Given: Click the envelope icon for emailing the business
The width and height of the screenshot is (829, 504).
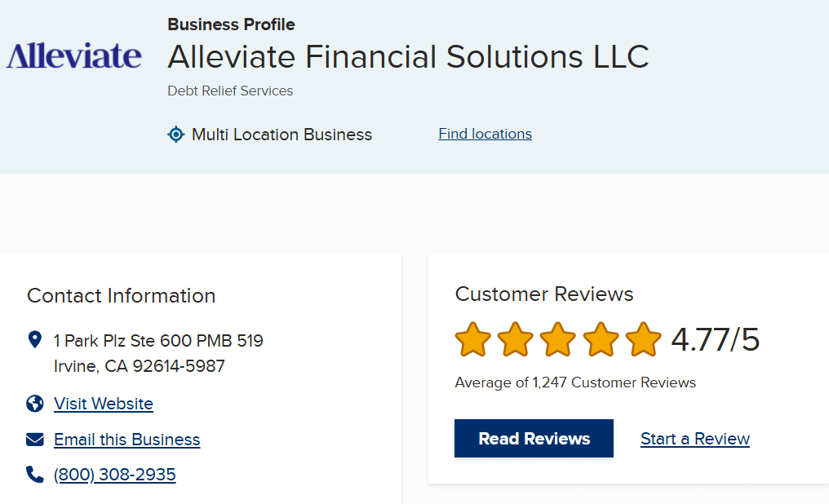Looking at the screenshot, I should pos(33,438).
